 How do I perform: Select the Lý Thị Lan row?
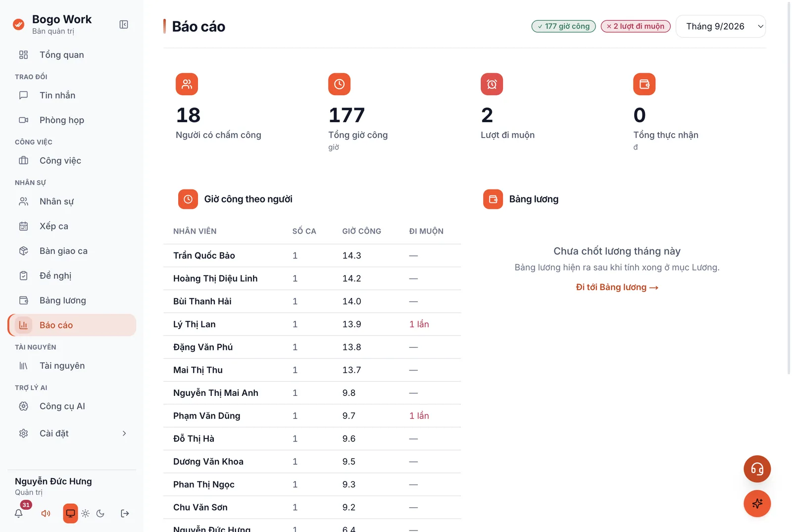click(312, 324)
